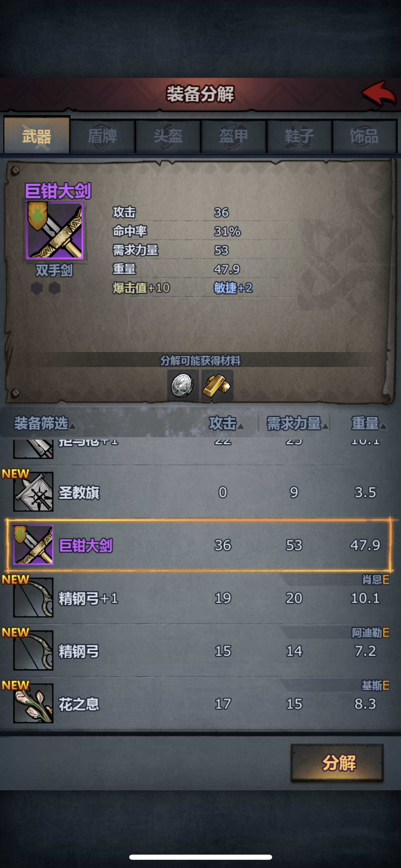
Task: Tap the 分解 dismantle button
Action: [337, 763]
